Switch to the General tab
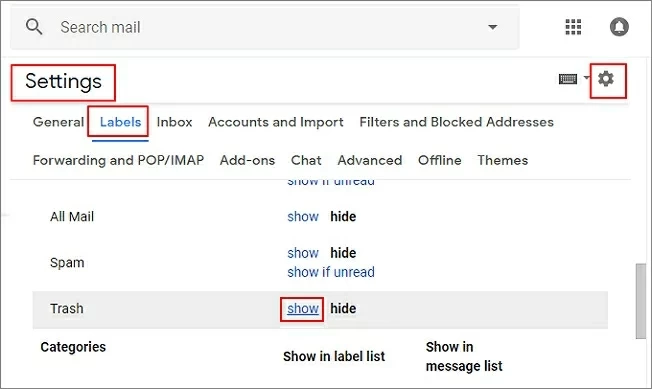652x389 pixels. point(58,122)
